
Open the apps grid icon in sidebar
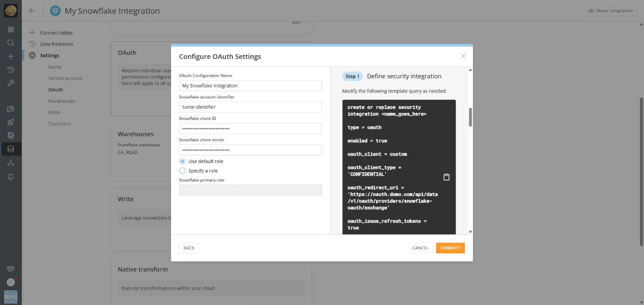pos(11,30)
